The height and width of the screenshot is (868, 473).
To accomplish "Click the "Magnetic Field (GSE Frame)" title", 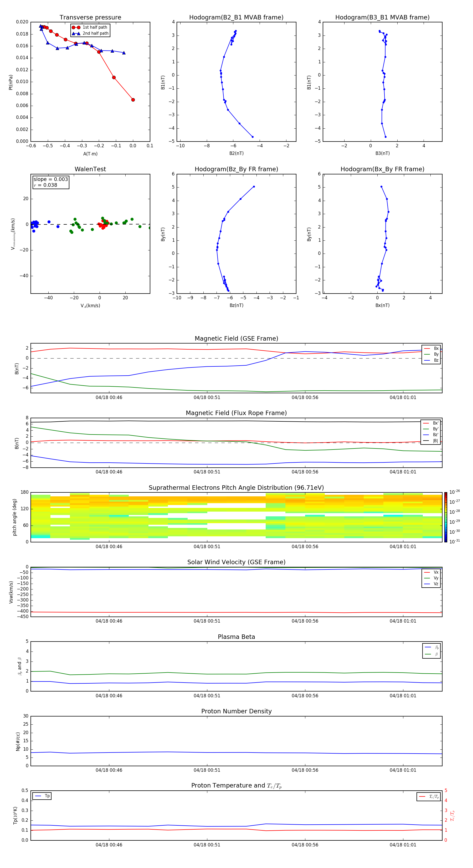I will pos(236,339).
